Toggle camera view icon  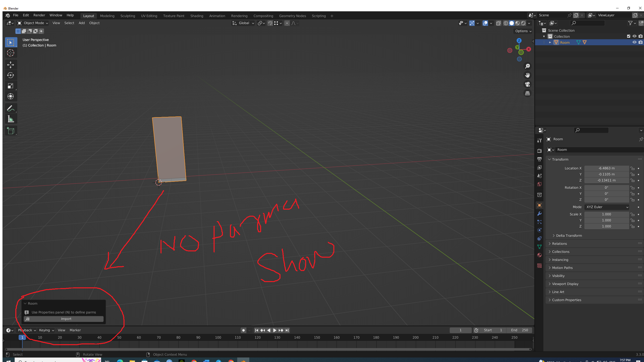[528, 84]
